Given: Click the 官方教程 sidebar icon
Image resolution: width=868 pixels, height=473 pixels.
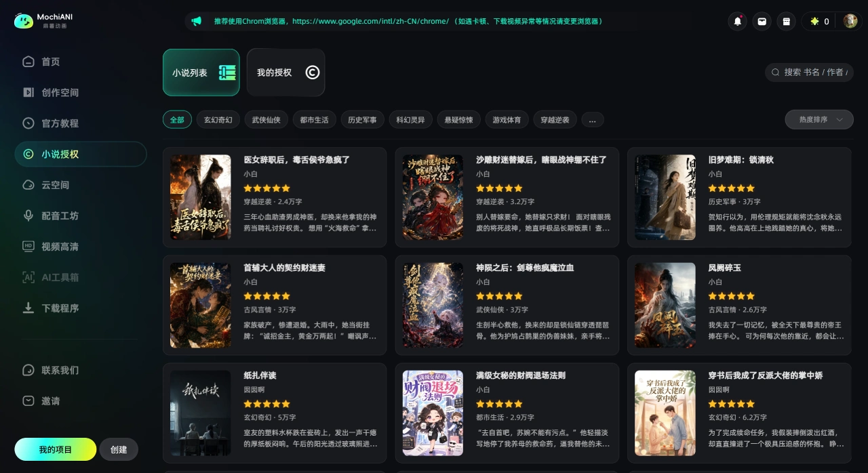Looking at the screenshot, I should (x=28, y=123).
